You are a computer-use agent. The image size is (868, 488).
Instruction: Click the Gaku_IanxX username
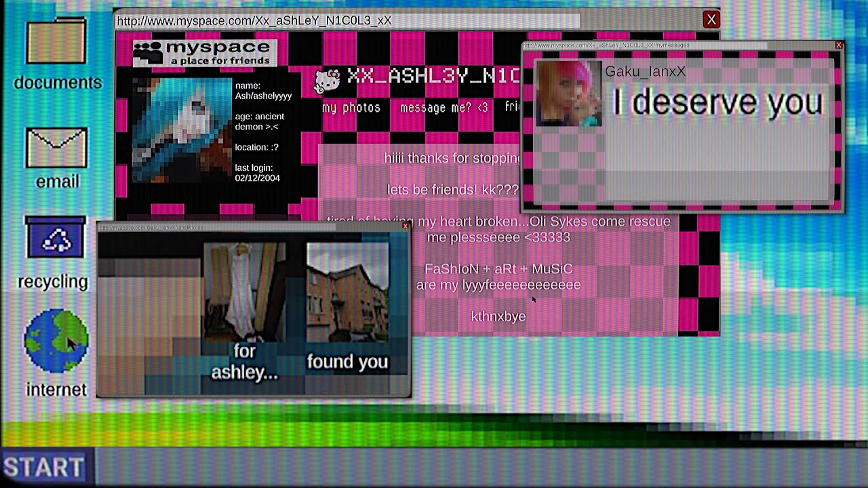click(x=645, y=72)
